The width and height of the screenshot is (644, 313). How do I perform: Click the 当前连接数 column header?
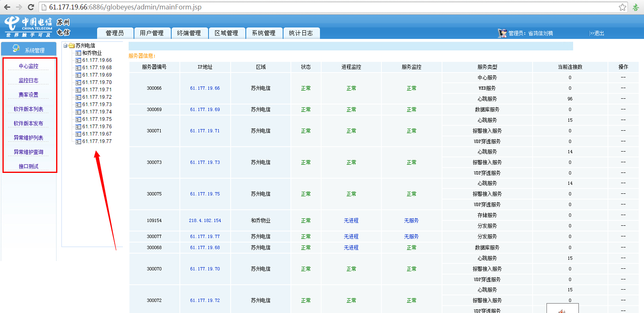pos(570,67)
